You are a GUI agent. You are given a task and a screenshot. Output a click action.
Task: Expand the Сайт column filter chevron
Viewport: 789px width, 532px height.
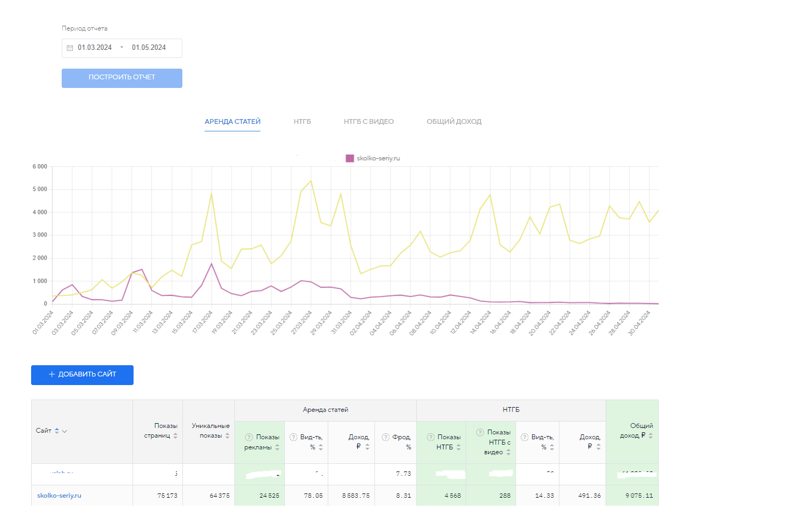click(64, 431)
